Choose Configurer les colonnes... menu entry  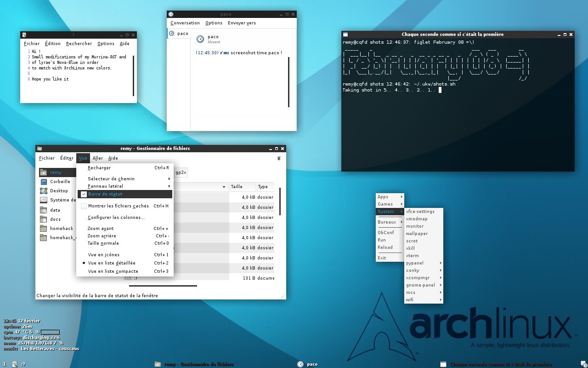pos(124,218)
